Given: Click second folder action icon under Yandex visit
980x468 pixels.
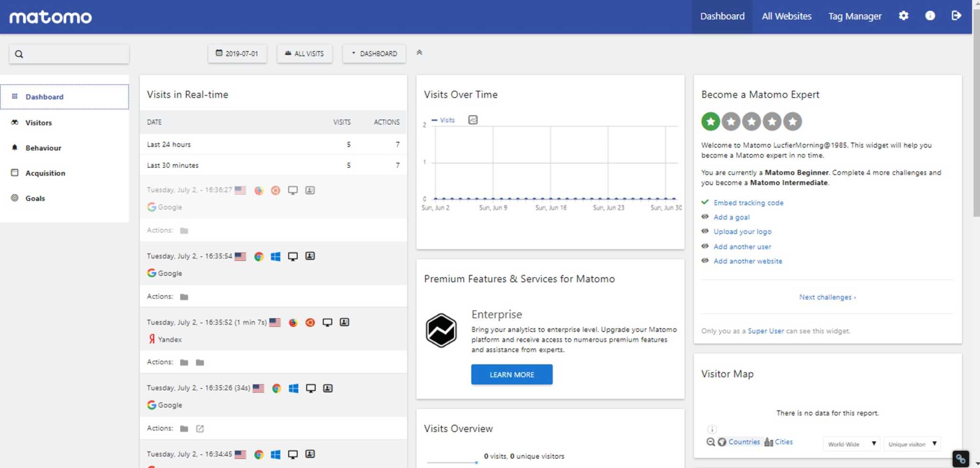Looking at the screenshot, I should 200,363.
